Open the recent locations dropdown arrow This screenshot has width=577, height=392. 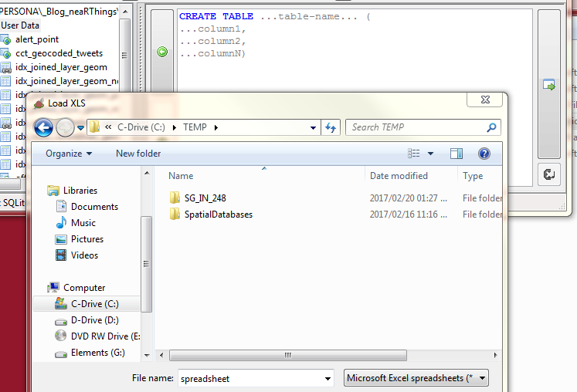pos(80,128)
